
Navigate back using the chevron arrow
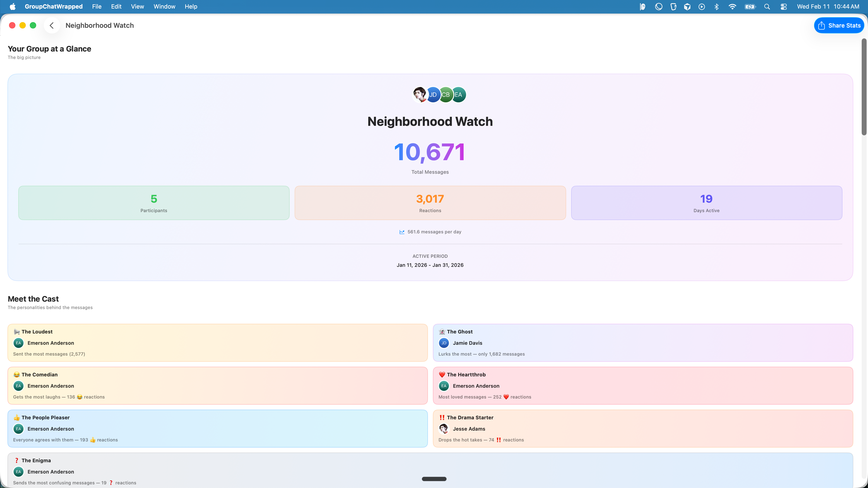[52, 25]
